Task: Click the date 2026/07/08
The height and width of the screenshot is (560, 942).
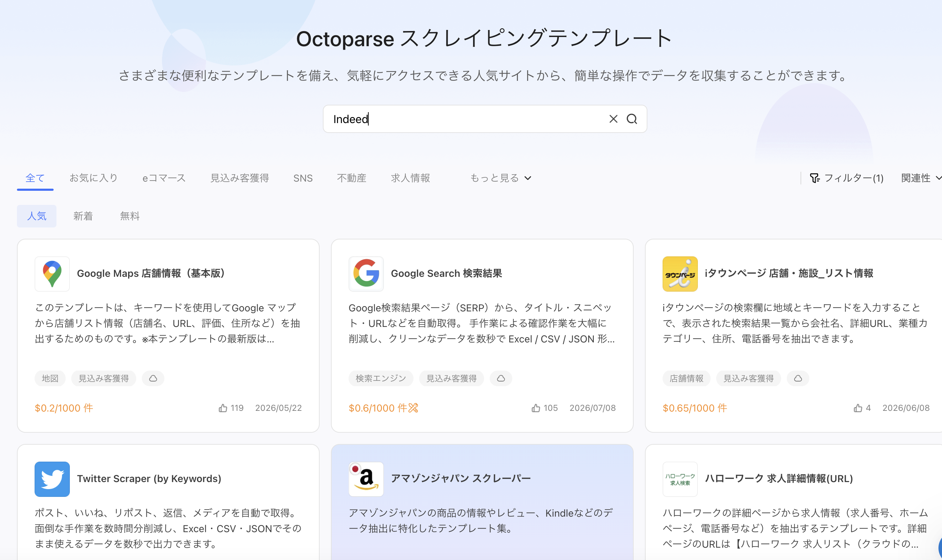Action: 592,408
